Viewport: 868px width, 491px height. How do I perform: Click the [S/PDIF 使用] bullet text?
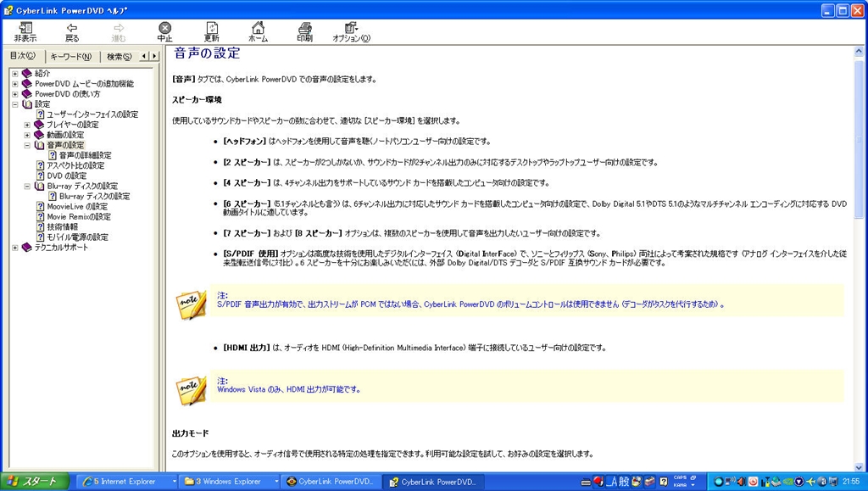535,259
